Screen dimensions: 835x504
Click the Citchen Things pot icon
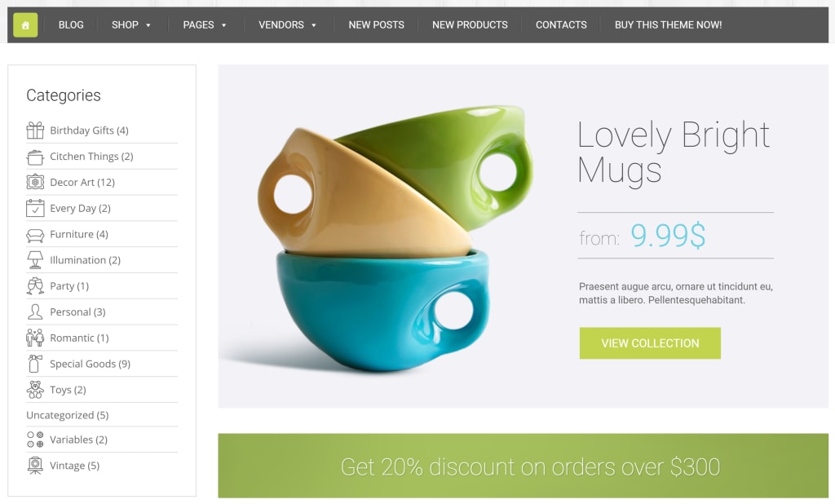(x=35, y=157)
